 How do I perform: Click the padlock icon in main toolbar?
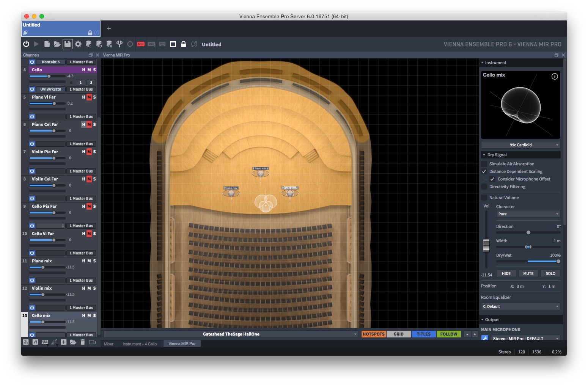tap(184, 44)
